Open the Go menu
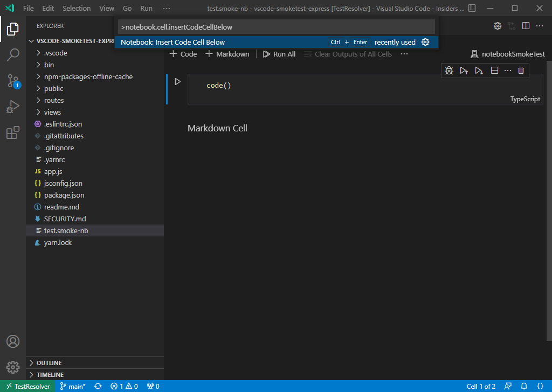552x392 pixels. (x=127, y=8)
